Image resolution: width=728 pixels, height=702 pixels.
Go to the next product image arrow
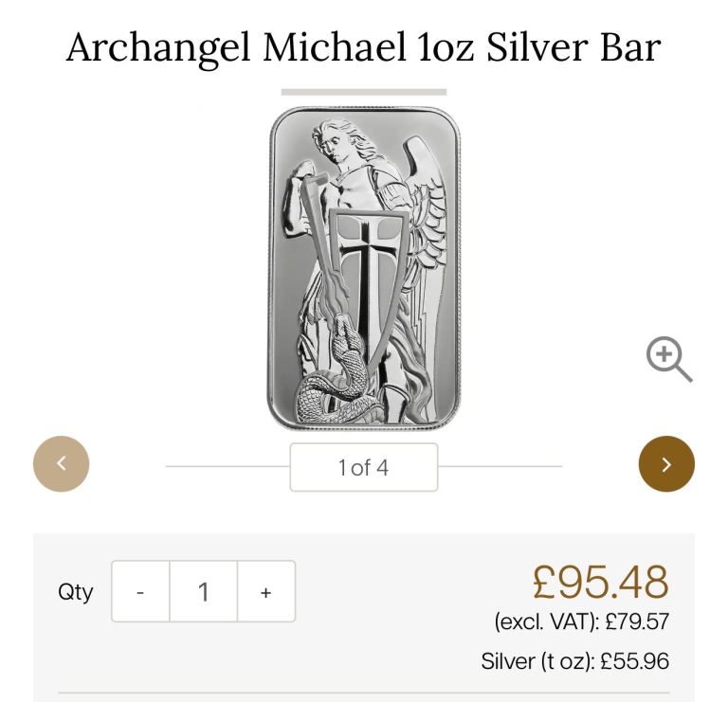(666, 463)
